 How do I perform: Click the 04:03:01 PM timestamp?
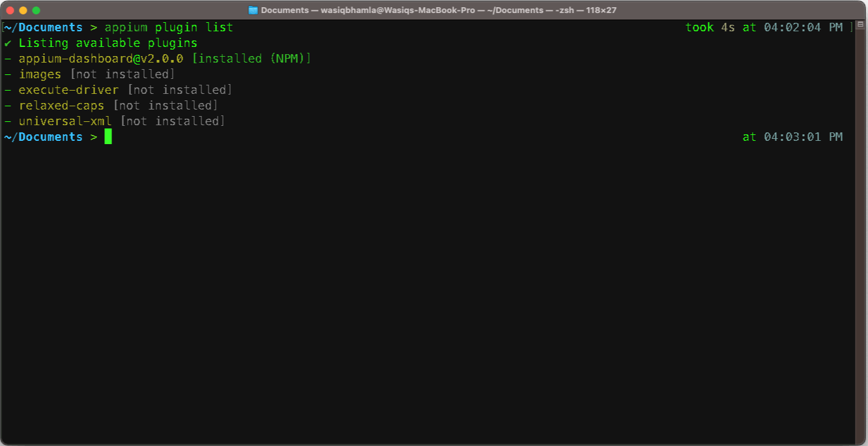tap(803, 136)
